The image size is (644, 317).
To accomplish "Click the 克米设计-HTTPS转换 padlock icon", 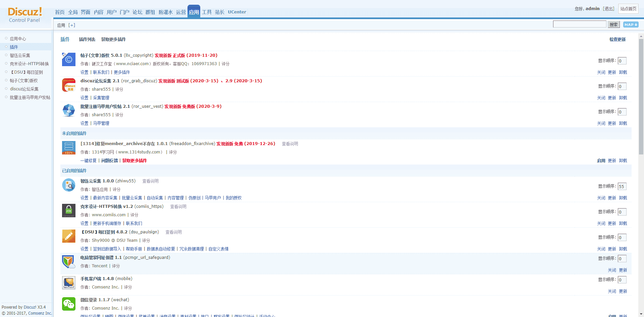I will pyautogui.click(x=69, y=211).
